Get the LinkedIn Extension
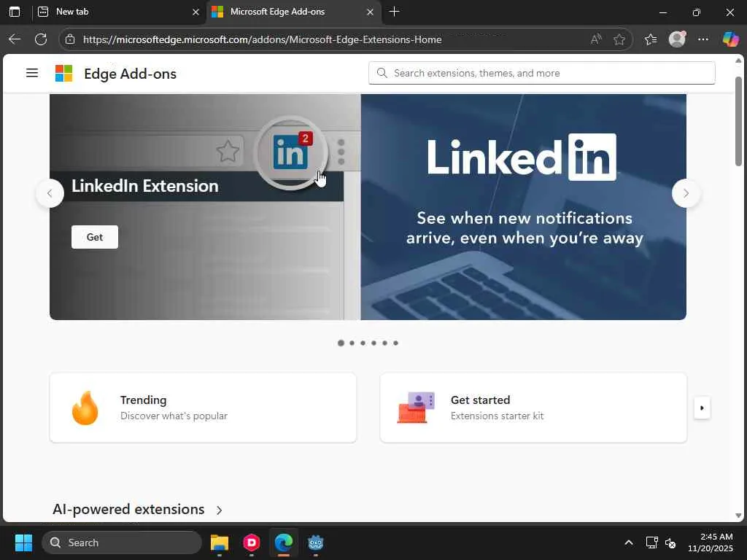Screen dimensions: 747x560 coord(95,237)
